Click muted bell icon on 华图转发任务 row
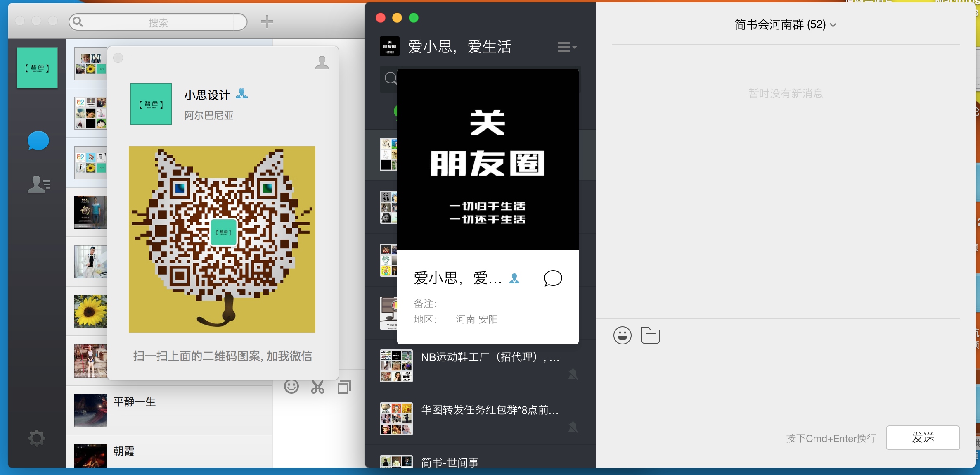The height and width of the screenshot is (475, 980). click(573, 427)
